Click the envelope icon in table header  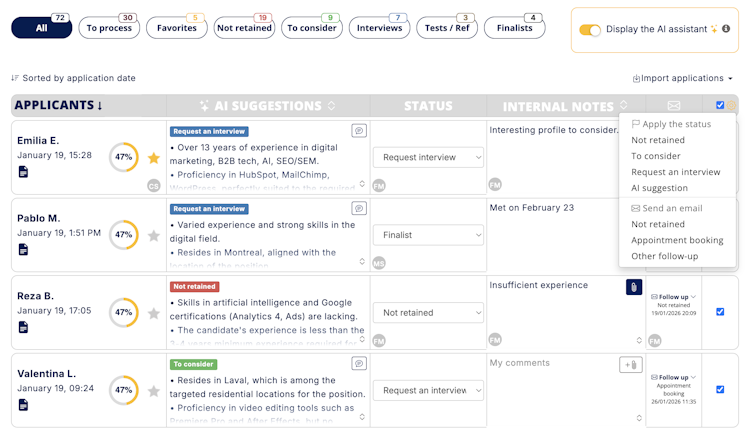tap(673, 105)
